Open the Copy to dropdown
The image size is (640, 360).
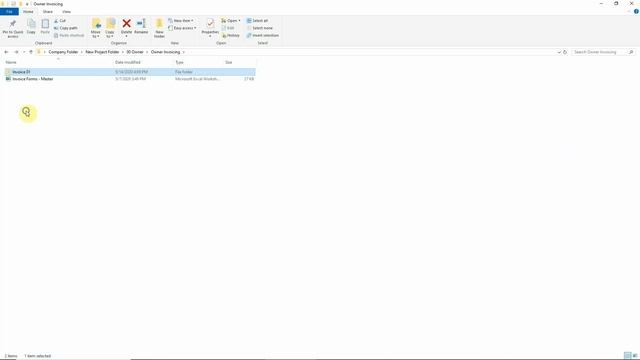click(110, 34)
